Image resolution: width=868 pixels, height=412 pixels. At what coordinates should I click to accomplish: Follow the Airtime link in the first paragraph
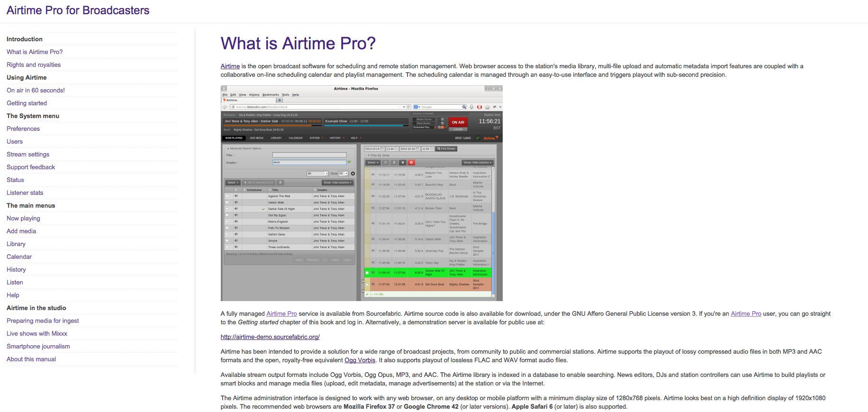pos(230,66)
